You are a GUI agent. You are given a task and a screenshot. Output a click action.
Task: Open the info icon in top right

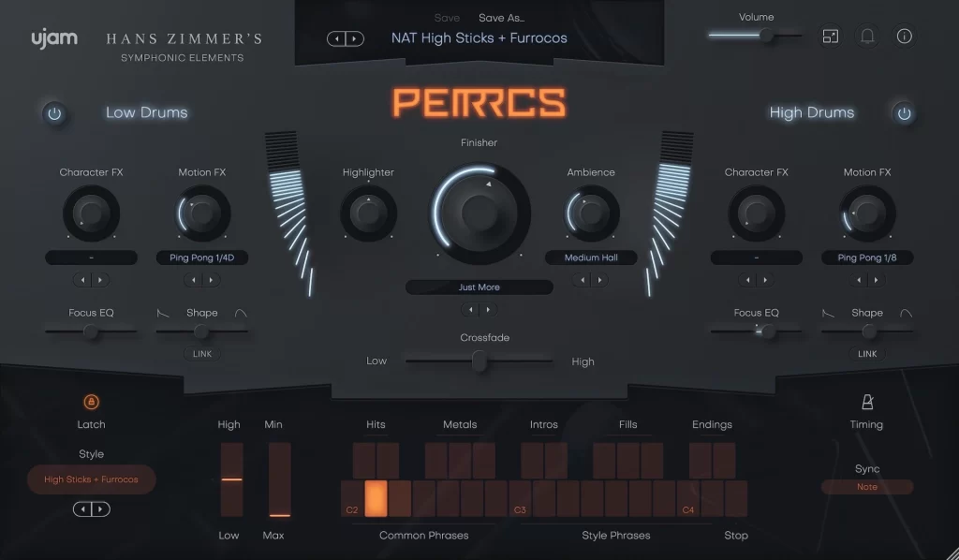pos(904,37)
